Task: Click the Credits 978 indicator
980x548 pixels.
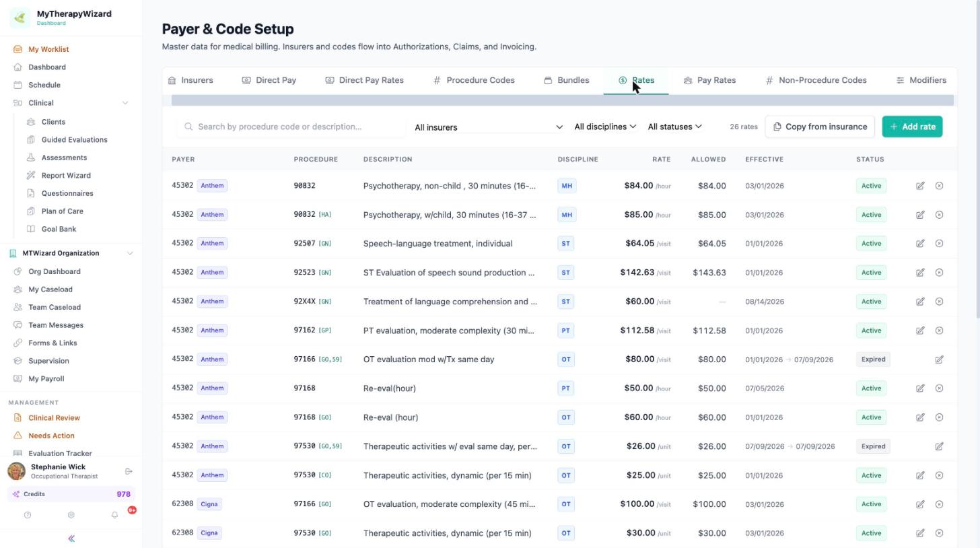Action: [71, 494]
